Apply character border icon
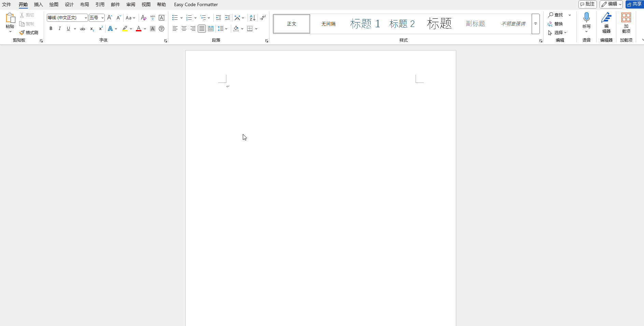Viewport: 644px width, 326px height. pyautogui.click(x=162, y=18)
